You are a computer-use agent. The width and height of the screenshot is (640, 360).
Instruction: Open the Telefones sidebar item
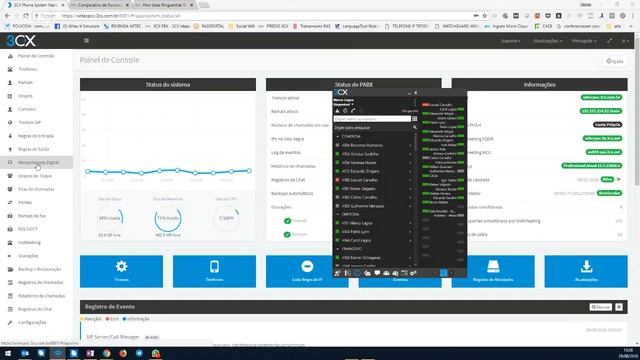tap(28, 69)
